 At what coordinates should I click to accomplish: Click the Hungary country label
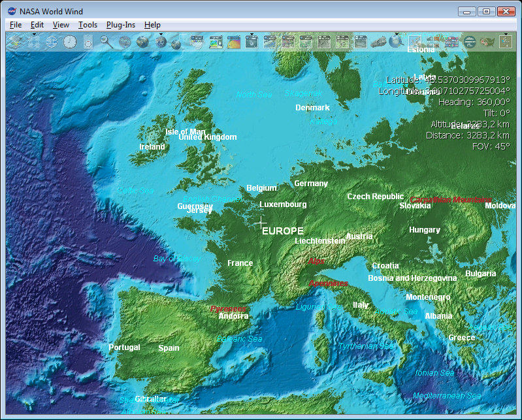[425, 230]
